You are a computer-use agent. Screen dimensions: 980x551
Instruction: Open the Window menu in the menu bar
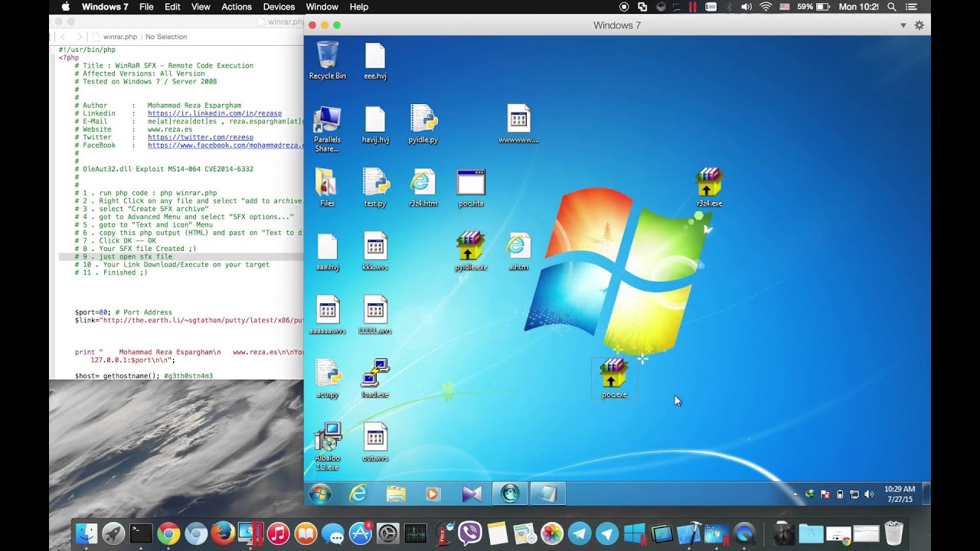pyautogui.click(x=322, y=7)
